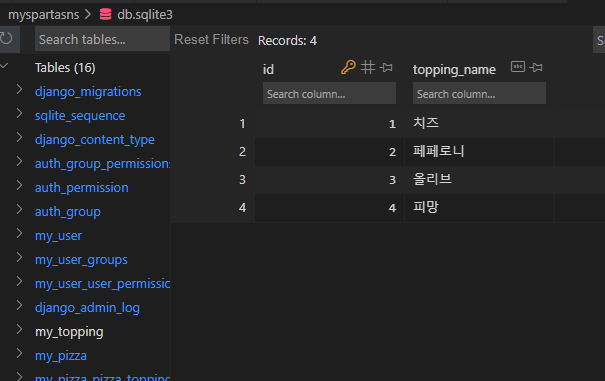The width and height of the screenshot is (605, 381).
Task: Open the django_migrations table
Action: [x=88, y=92]
